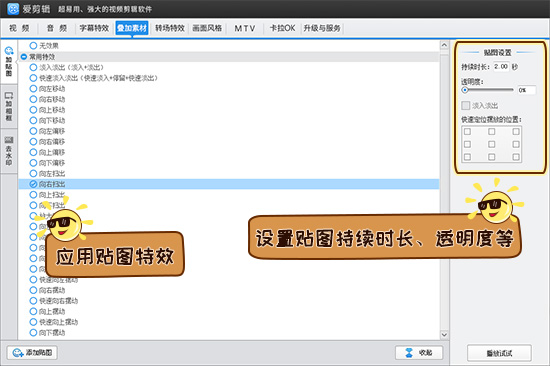Screen dimensions: 550x366
Task: Select the 叠加素材 tab
Action: tap(132, 28)
